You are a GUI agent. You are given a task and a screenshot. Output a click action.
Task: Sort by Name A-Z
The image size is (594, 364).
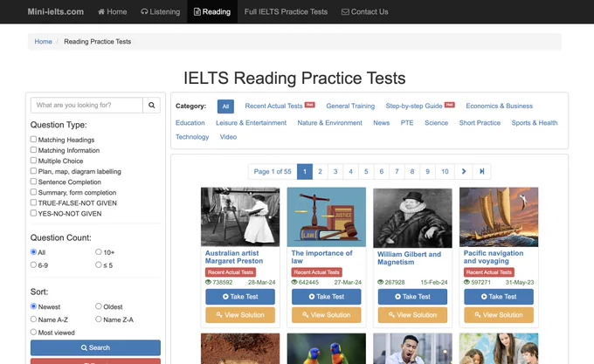tap(33, 319)
